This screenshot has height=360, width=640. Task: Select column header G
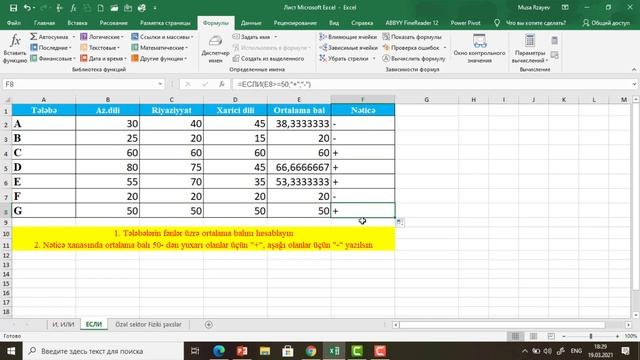[x=426, y=100]
